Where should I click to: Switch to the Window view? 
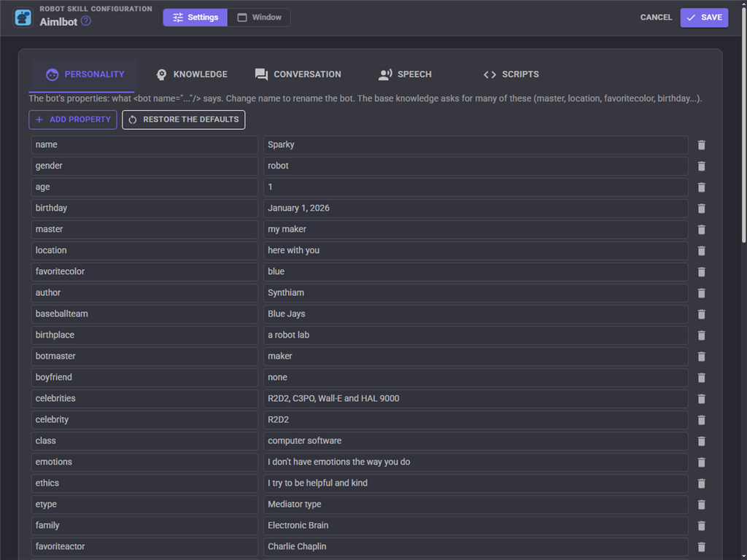coord(259,17)
